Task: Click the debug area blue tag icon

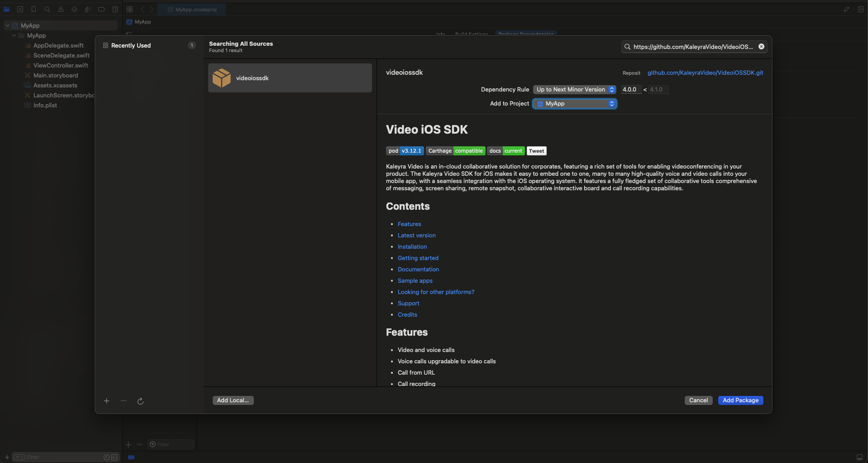Action: 131,457
